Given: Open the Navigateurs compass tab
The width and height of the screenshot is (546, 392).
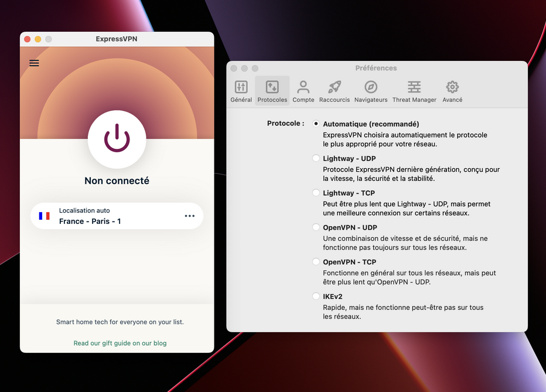Looking at the screenshot, I should point(371,91).
